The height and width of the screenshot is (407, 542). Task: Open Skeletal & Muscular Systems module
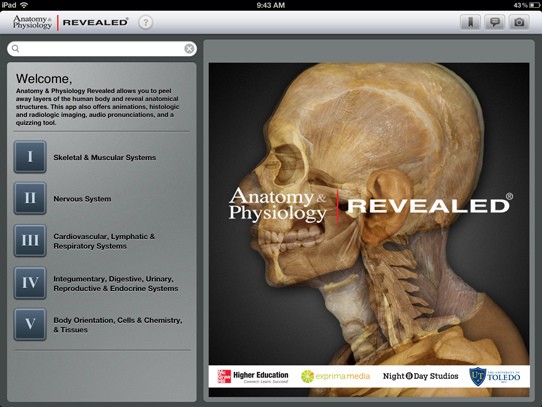click(x=105, y=157)
